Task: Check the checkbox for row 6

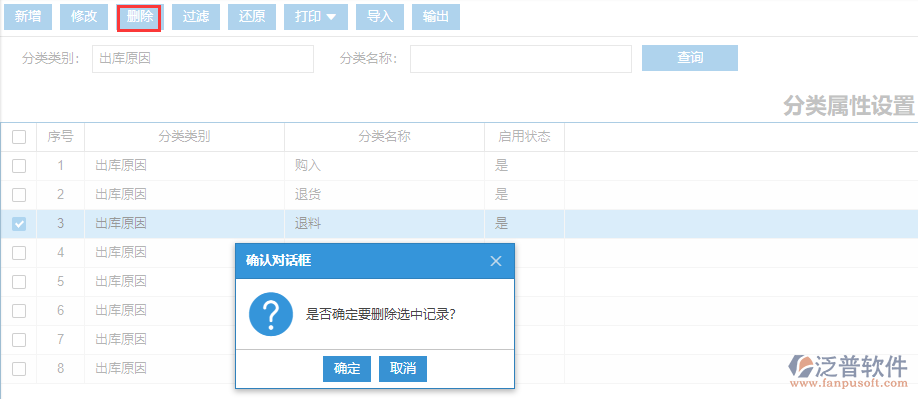Action: (x=19, y=311)
